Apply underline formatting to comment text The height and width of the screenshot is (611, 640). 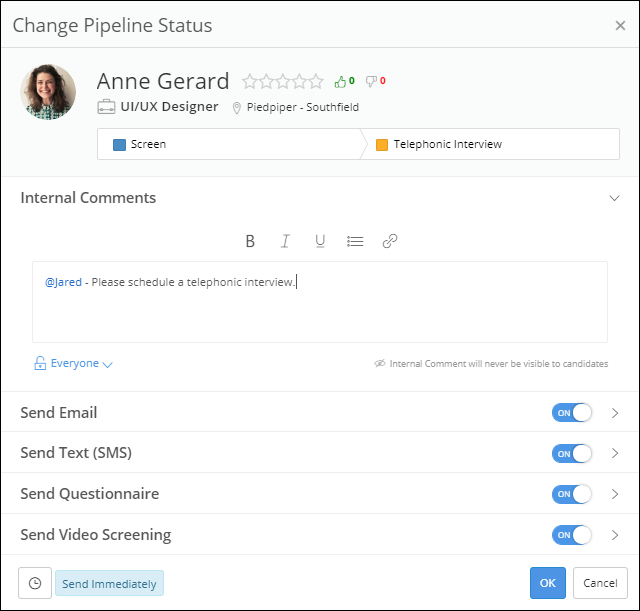(x=320, y=241)
